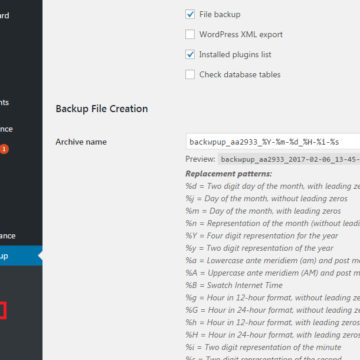Click the %Y four digit year line
The width and height of the screenshot is (360, 360).
click(262, 236)
